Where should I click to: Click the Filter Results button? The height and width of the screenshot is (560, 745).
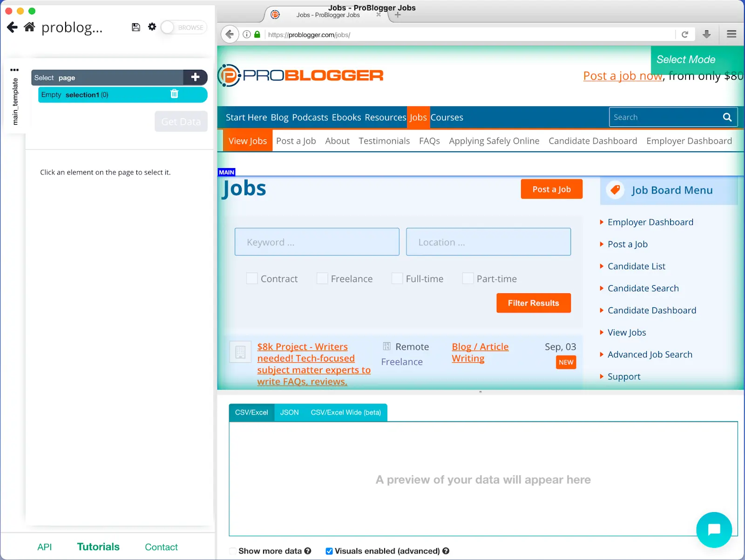533,303
